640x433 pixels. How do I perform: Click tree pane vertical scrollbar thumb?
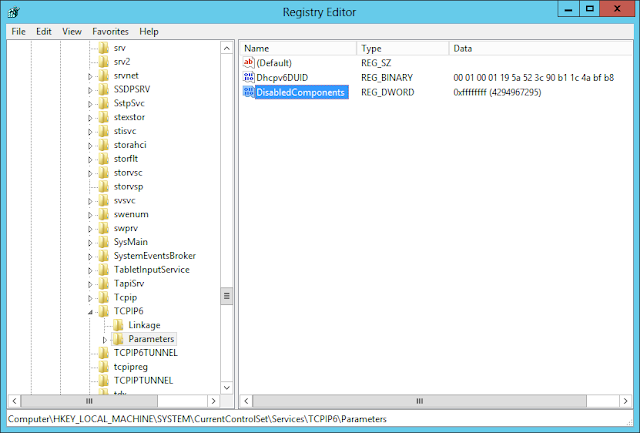227,296
